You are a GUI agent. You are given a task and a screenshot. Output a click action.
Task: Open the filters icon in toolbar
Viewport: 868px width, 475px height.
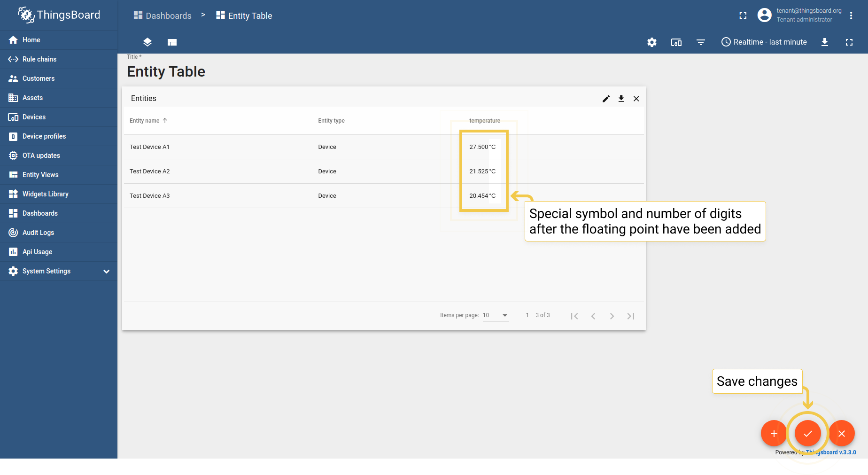(700, 42)
